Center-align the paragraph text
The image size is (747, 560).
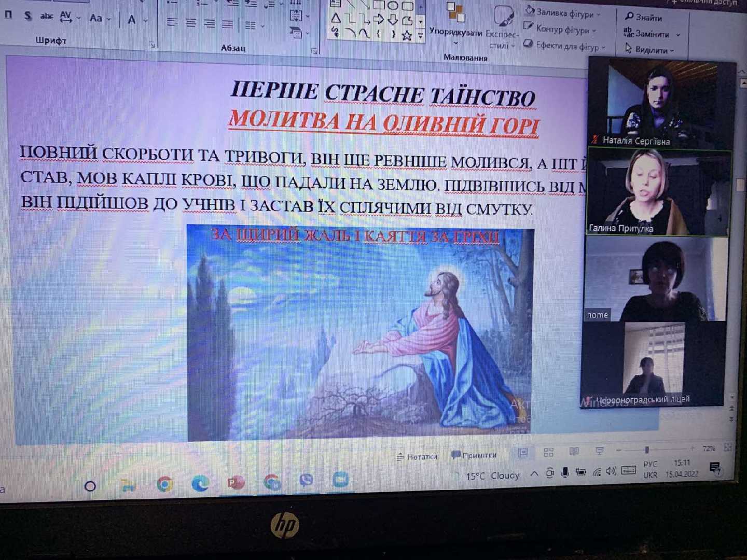pyautogui.click(x=191, y=23)
